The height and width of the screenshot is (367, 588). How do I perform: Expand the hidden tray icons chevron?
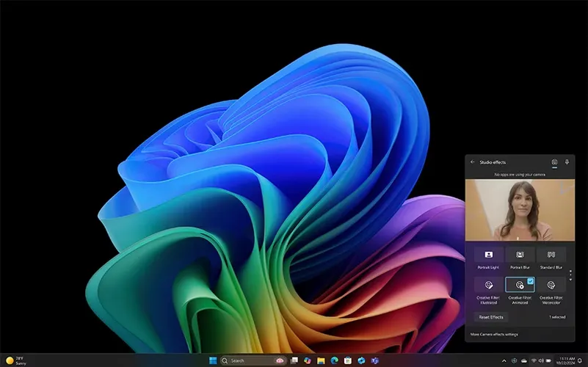(504, 361)
